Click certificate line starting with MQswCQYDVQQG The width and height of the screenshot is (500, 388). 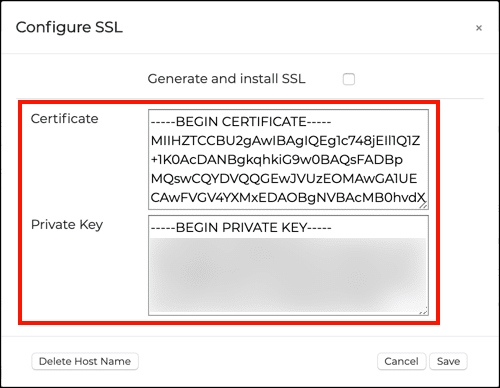[284, 179]
